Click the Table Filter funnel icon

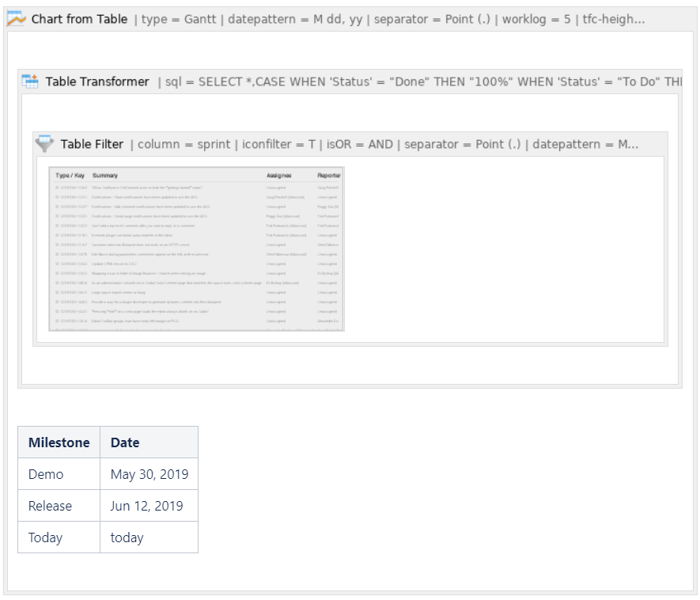pos(45,144)
